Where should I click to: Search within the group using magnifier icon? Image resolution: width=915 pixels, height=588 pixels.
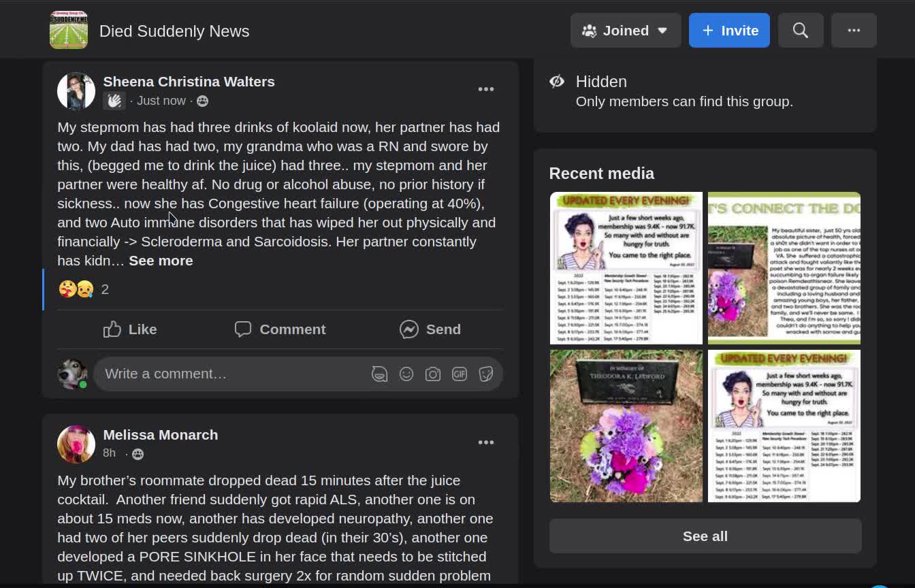click(x=801, y=31)
